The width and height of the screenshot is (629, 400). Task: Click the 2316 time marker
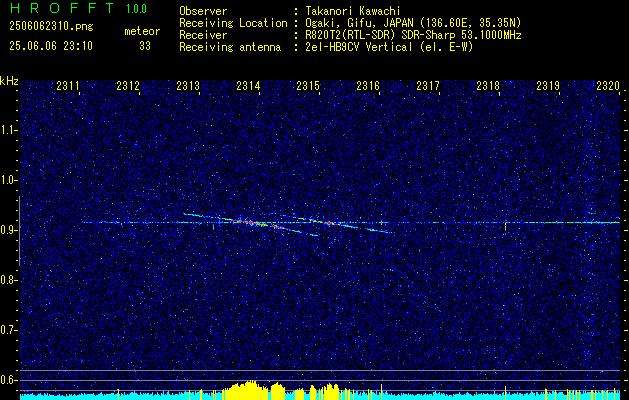(x=368, y=85)
